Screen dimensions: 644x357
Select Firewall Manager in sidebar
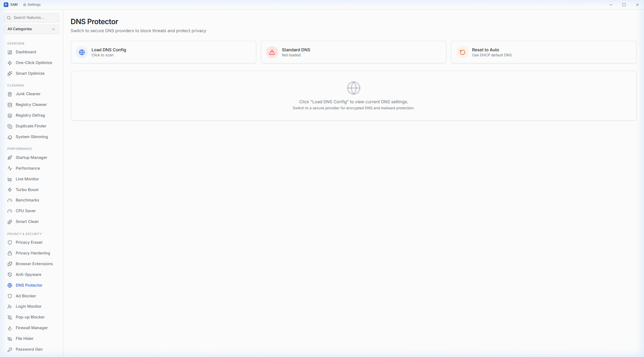[x=32, y=328]
